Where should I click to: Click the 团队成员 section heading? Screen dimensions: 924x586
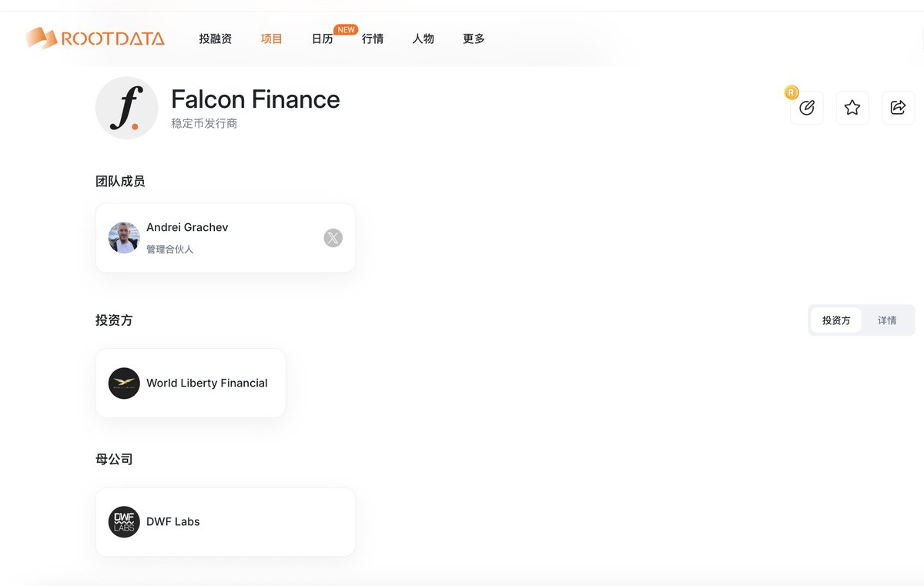[120, 181]
